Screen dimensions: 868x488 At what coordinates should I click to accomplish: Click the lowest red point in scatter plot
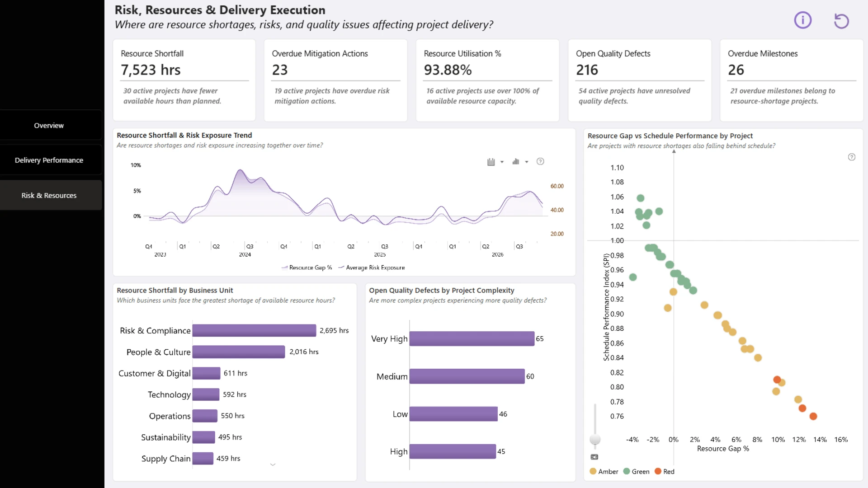click(813, 416)
